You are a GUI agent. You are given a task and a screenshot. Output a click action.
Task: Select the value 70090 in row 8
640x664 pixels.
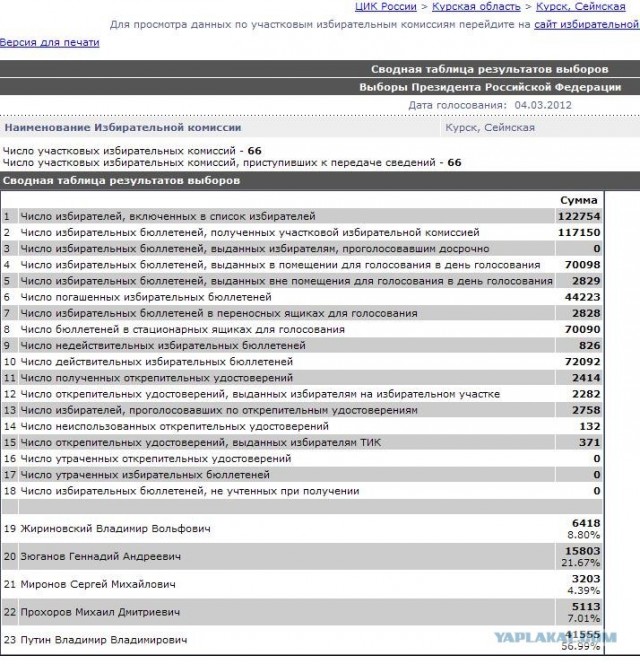click(582, 329)
